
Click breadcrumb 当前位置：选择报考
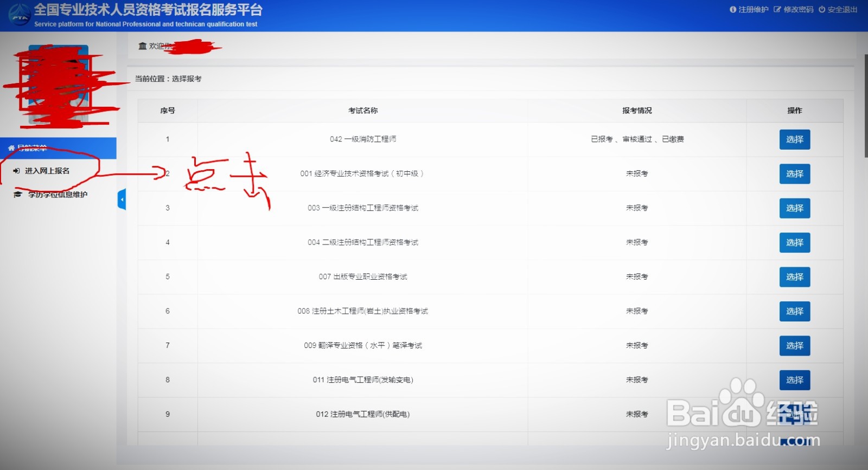168,79
